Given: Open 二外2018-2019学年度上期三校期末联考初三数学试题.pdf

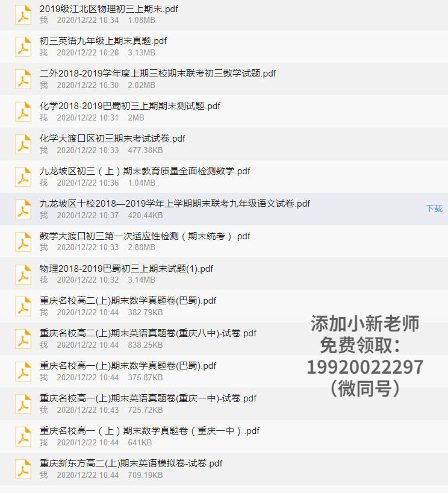Looking at the screenshot, I should (x=158, y=74).
